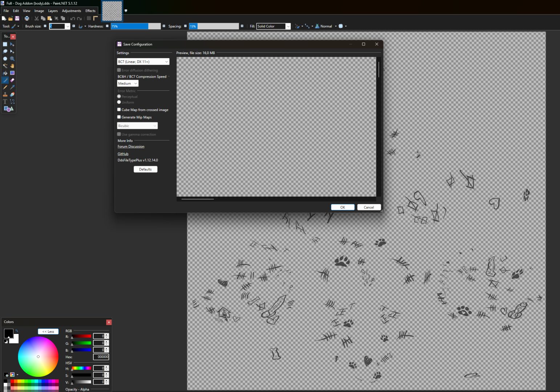The width and height of the screenshot is (560, 392).
Task: Open the Layers menu
Action: [53, 11]
